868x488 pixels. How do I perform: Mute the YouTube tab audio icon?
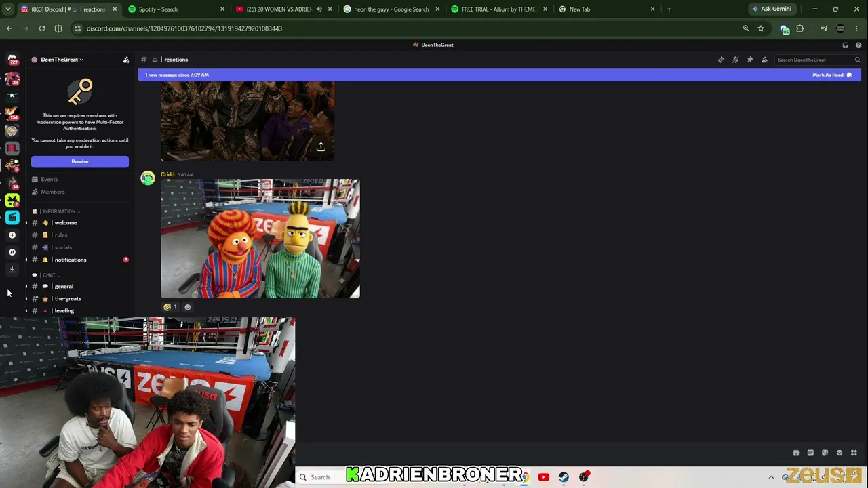coord(319,9)
